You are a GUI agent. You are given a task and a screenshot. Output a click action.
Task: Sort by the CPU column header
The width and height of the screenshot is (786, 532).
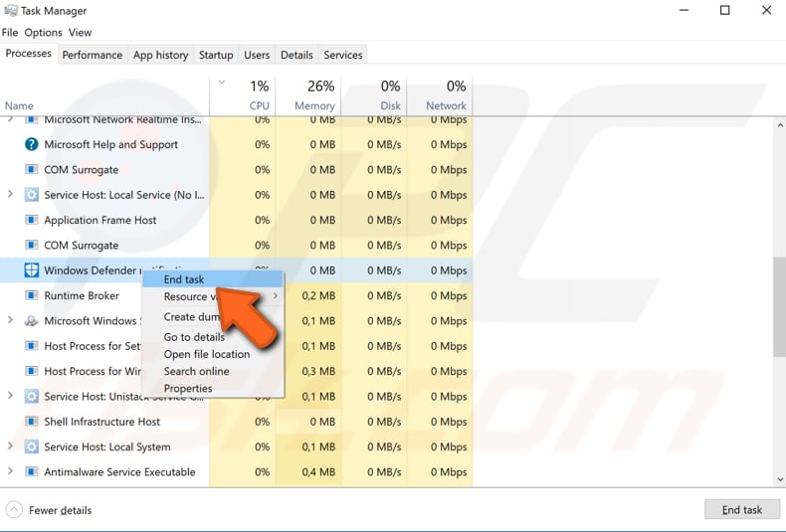(243, 95)
